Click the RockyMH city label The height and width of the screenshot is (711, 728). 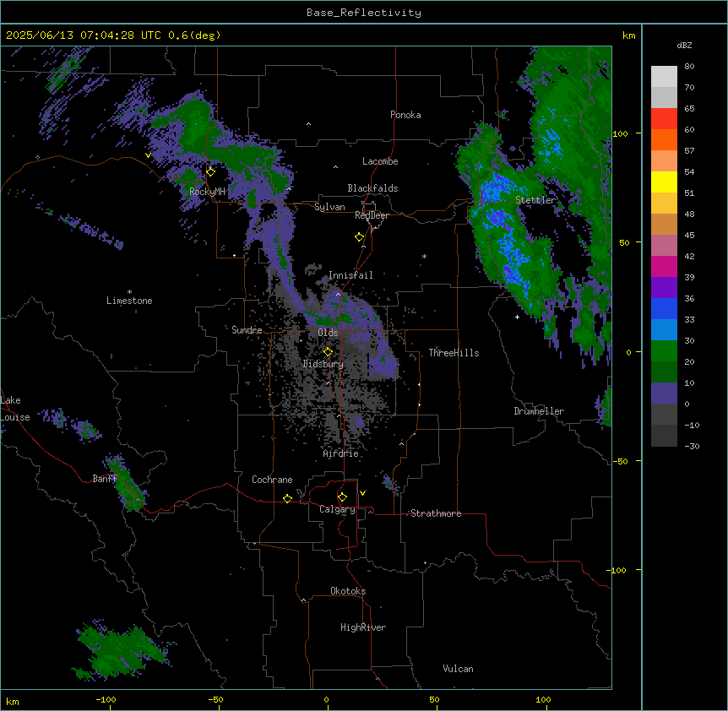pyautogui.click(x=207, y=192)
